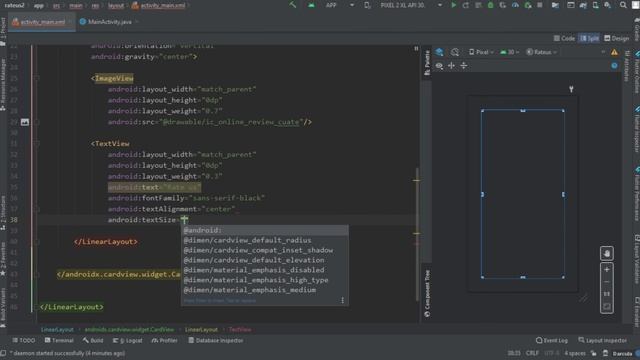This screenshot has width=640, height=360.
Task: Click the TextView breadcrumb
Action: (240, 329)
